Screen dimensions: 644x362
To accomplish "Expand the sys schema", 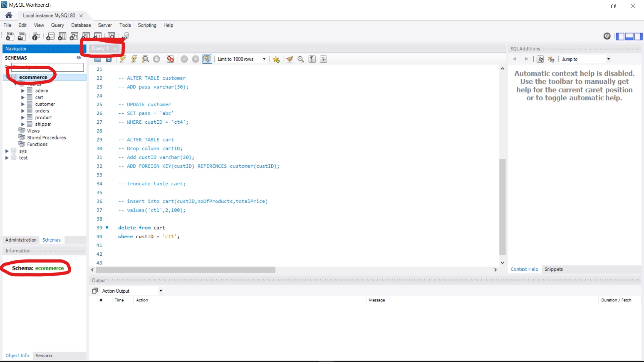I will coord(7,151).
